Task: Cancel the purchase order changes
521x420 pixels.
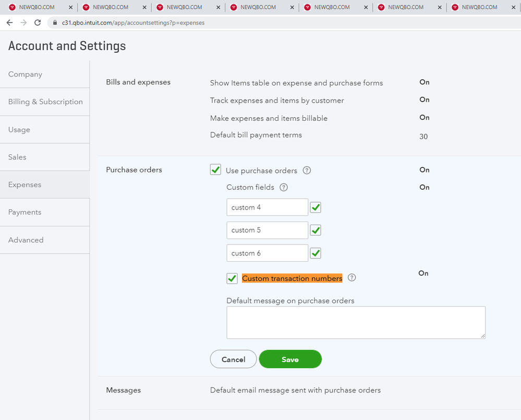Action: coord(233,359)
